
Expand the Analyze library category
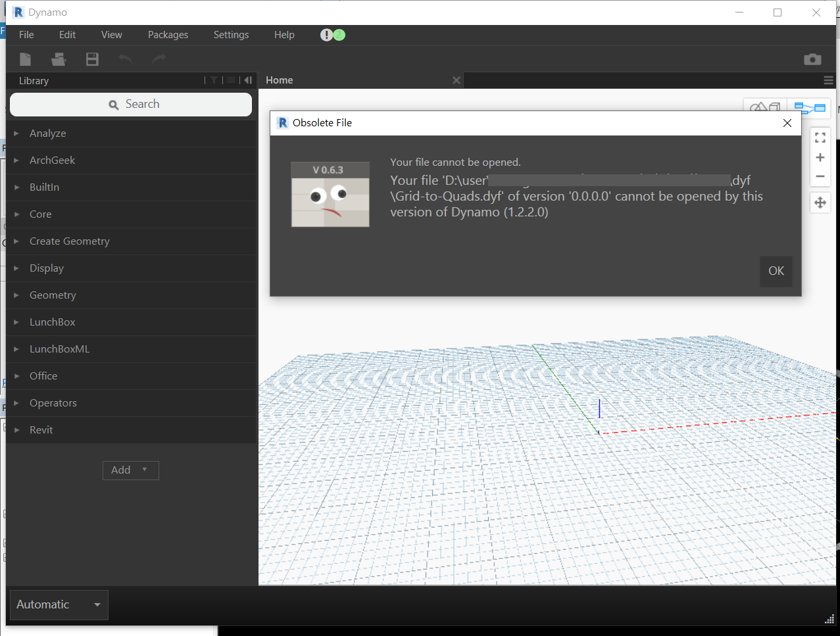132,134
